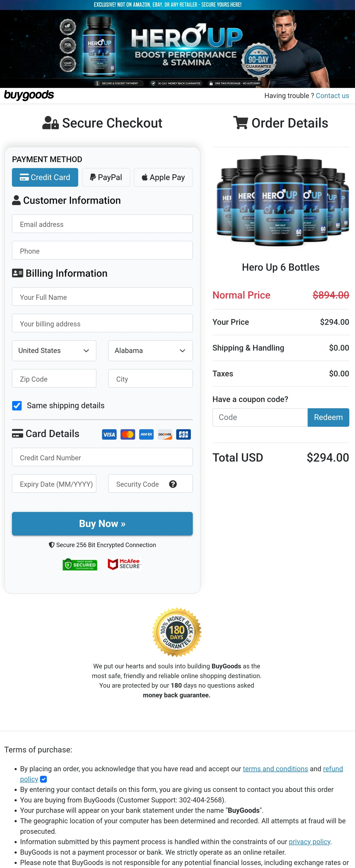The width and height of the screenshot is (355, 868).
Task: Switch to the PayPal payment method
Action: (x=106, y=177)
